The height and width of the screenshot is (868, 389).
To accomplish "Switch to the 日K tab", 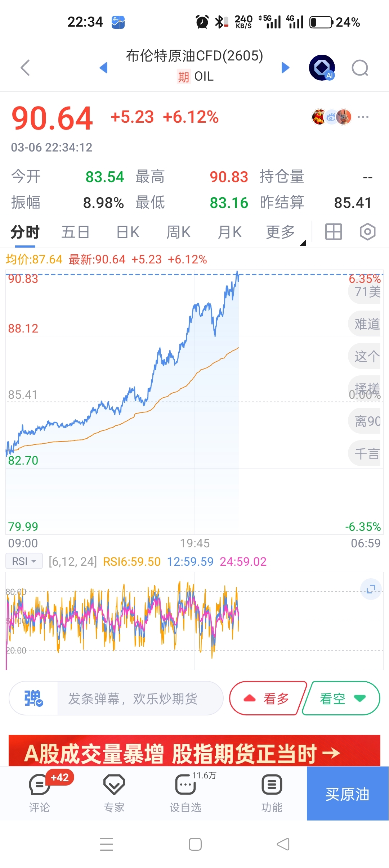I will point(128,232).
